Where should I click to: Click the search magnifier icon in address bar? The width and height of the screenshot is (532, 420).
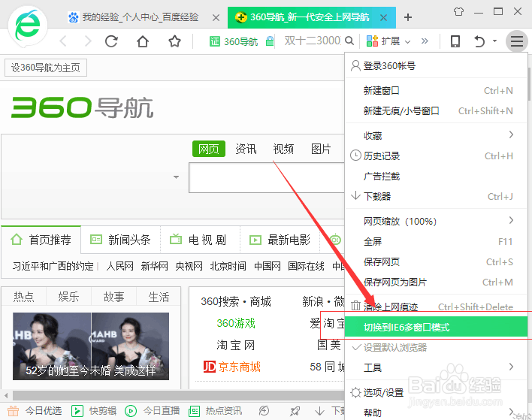[x=349, y=41]
